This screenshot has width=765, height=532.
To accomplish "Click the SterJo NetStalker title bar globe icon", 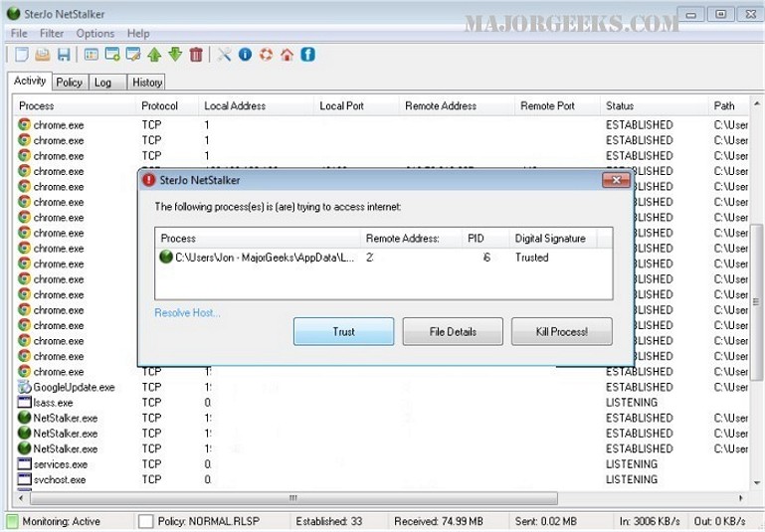I will [x=13, y=14].
